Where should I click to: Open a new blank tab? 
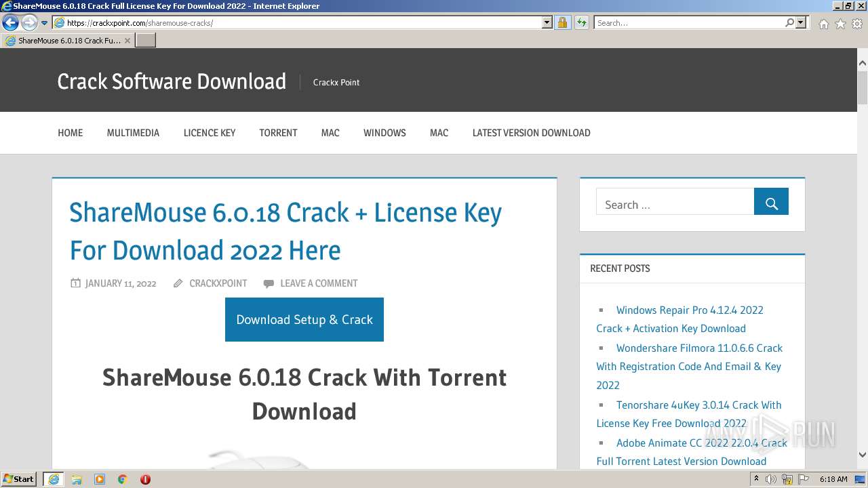click(x=146, y=41)
